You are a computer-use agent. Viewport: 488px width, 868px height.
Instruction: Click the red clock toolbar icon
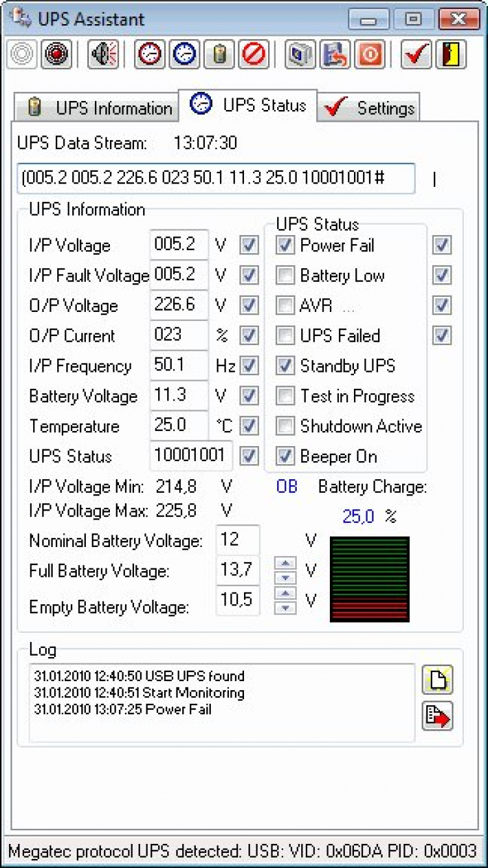[x=150, y=55]
